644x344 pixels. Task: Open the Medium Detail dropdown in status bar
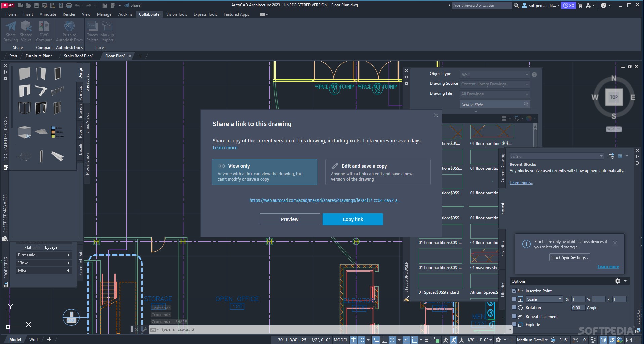click(x=532, y=340)
